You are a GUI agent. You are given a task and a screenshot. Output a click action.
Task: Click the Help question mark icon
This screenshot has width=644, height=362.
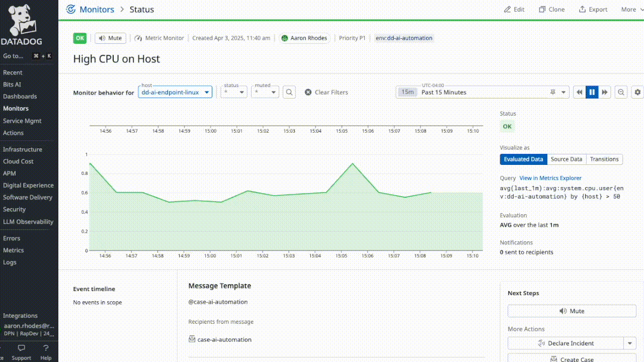[x=46, y=352]
